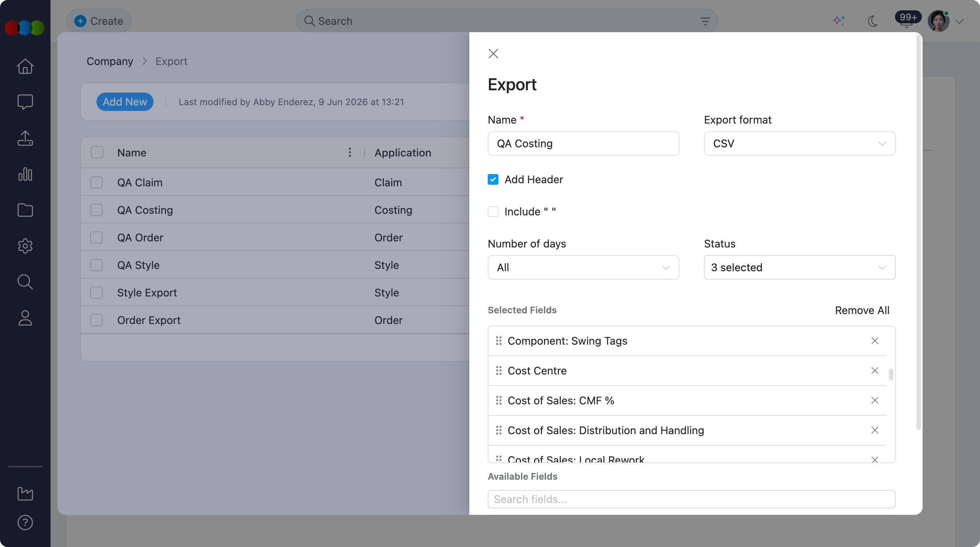Open the chat messages sidebar icon

coord(25,102)
